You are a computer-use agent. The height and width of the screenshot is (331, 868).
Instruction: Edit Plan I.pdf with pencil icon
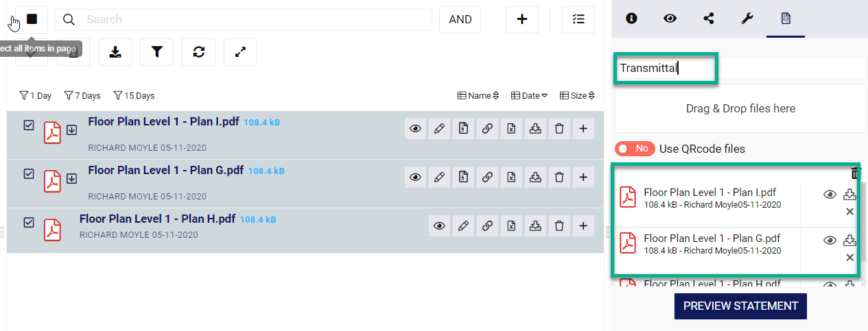tap(439, 128)
